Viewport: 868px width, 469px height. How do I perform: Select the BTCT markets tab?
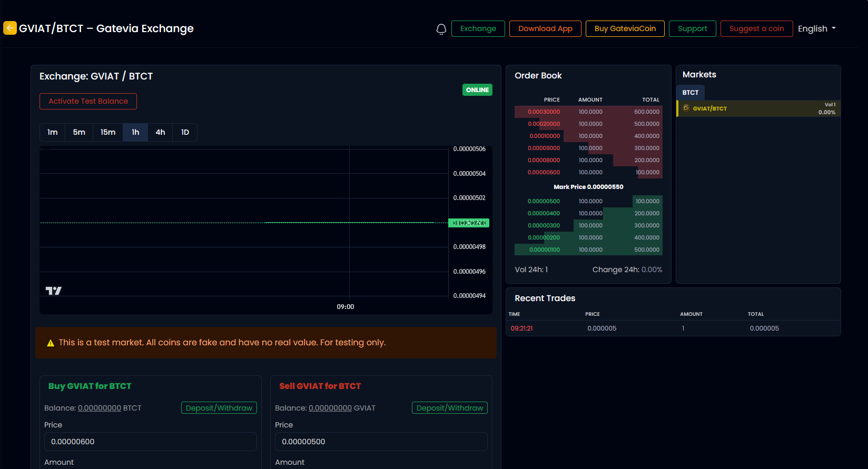pyautogui.click(x=690, y=93)
